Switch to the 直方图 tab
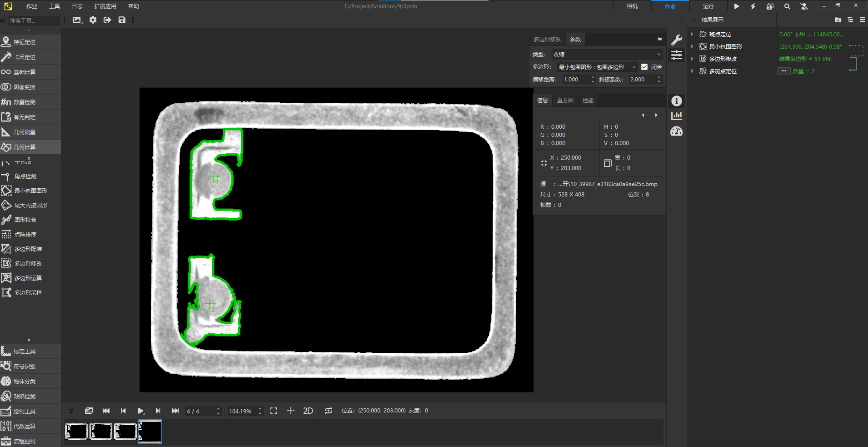This screenshot has width=868, height=447. 565,100
